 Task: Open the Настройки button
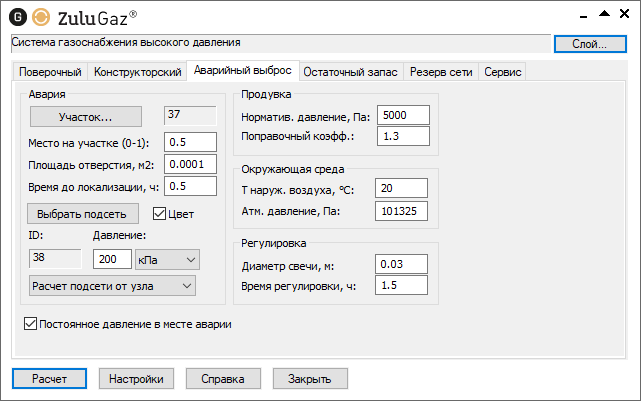tap(137, 379)
